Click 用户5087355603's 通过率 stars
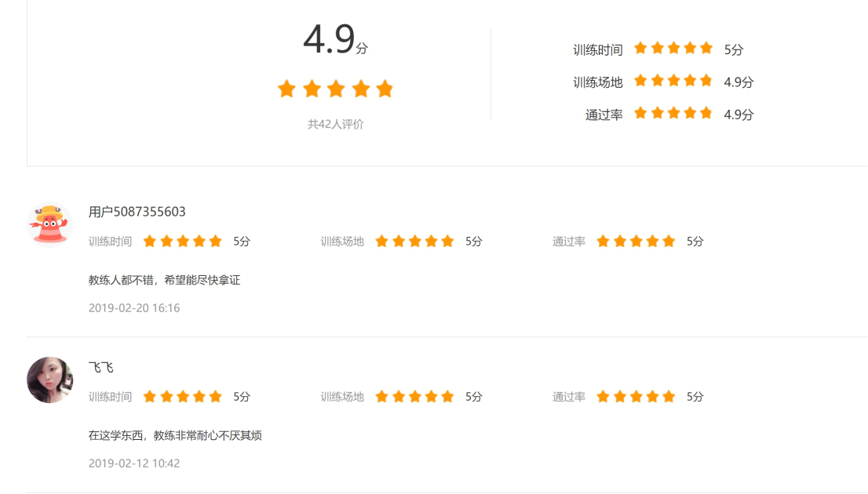 (636, 242)
